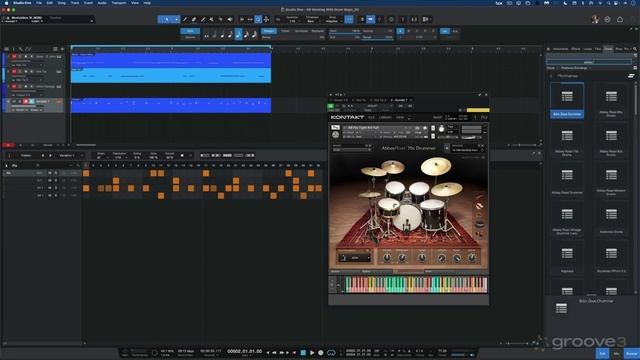Open the Arrow tool options dropdown
The image size is (640, 360).
tap(177, 19)
